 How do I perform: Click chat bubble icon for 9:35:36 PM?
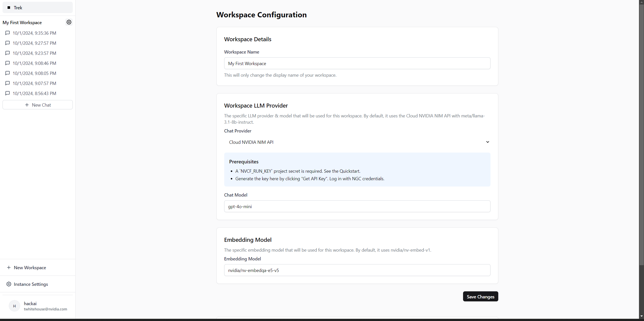[x=8, y=33]
